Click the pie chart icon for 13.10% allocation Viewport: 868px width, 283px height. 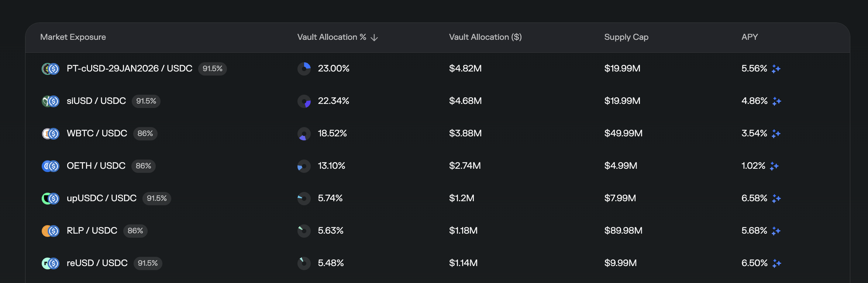point(304,166)
